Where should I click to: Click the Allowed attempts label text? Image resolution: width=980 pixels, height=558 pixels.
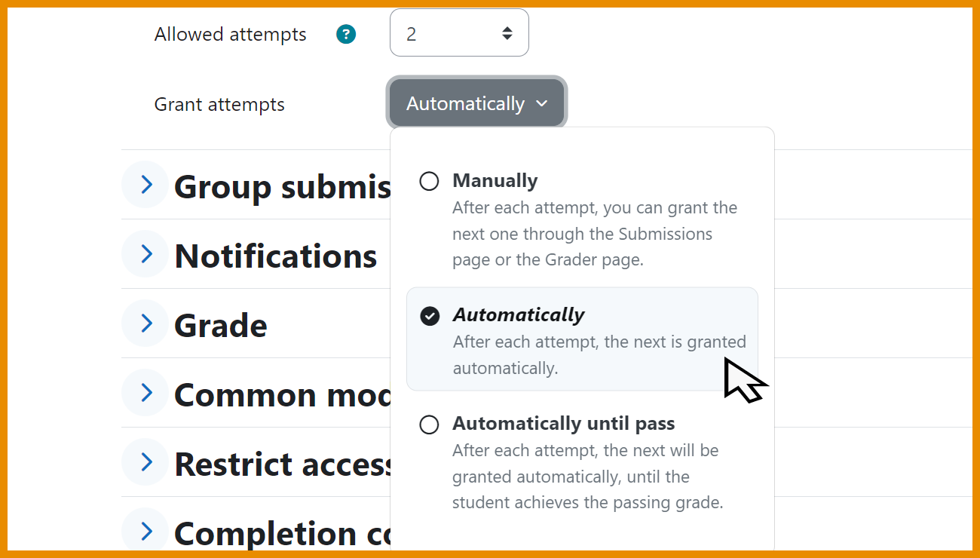[231, 34]
